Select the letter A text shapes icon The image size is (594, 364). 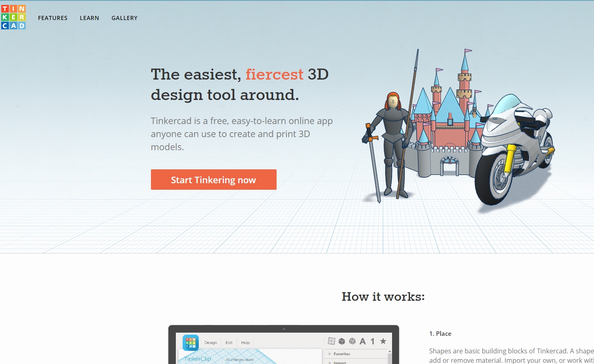[x=362, y=341]
